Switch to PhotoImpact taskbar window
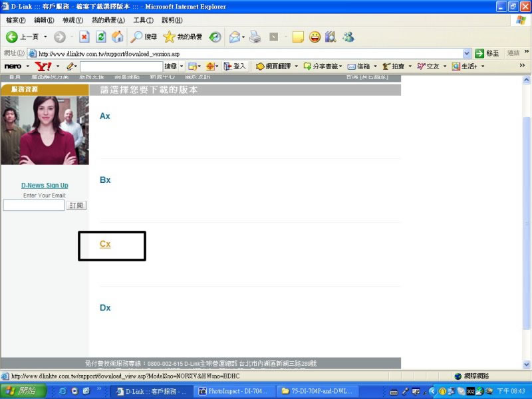This screenshot has height=399, width=532. (233, 391)
